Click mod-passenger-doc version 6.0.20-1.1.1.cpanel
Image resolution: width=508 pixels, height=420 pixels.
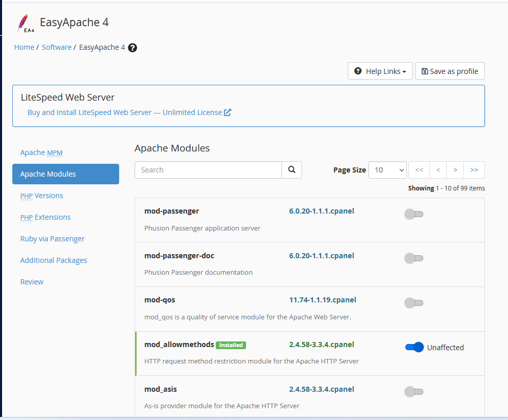click(322, 256)
